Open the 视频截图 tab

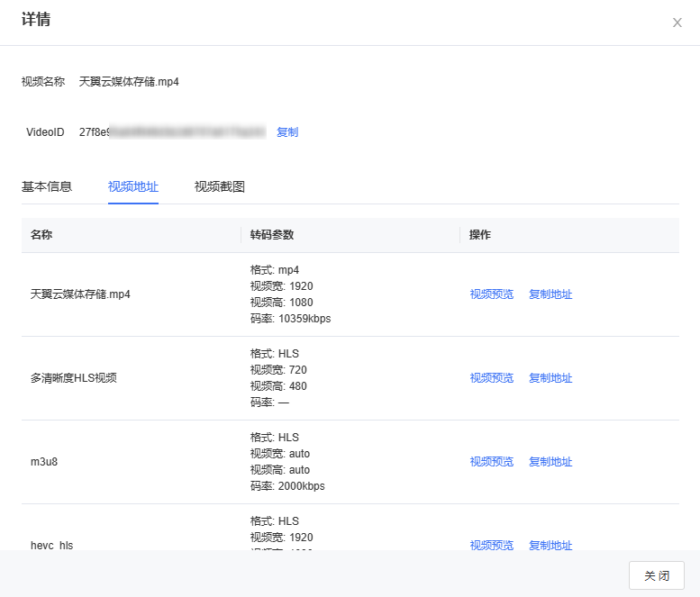(x=220, y=187)
